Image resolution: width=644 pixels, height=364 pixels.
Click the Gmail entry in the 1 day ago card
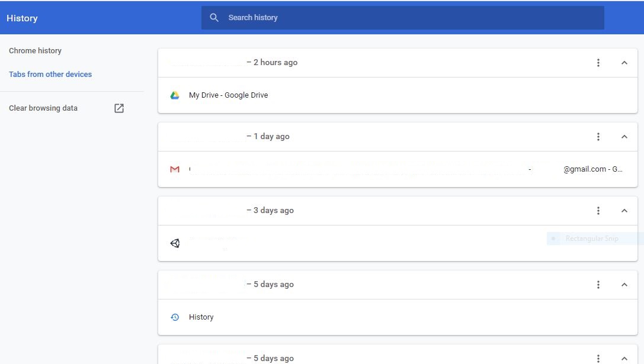(x=355, y=169)
